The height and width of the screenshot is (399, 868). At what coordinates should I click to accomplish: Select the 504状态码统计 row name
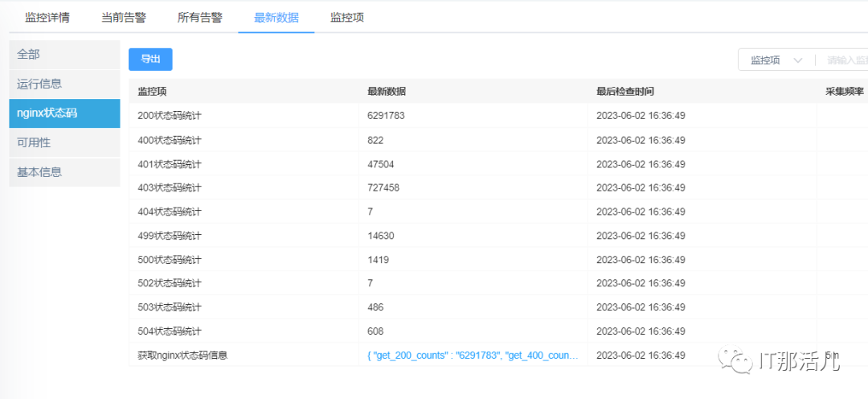pyautogui.click(x=170, y=331)
